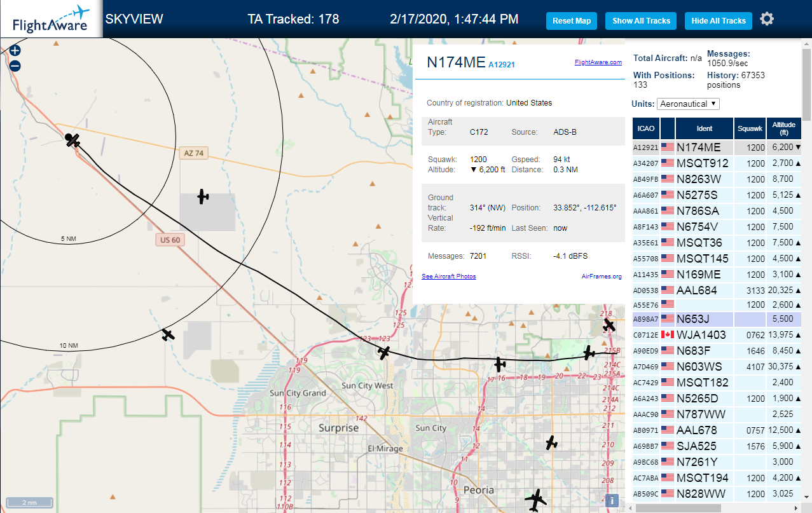The width and height of the screenshot is (812, 513).
Task: Select the aircraft icon east of Sun City
Action: point(551,442)
